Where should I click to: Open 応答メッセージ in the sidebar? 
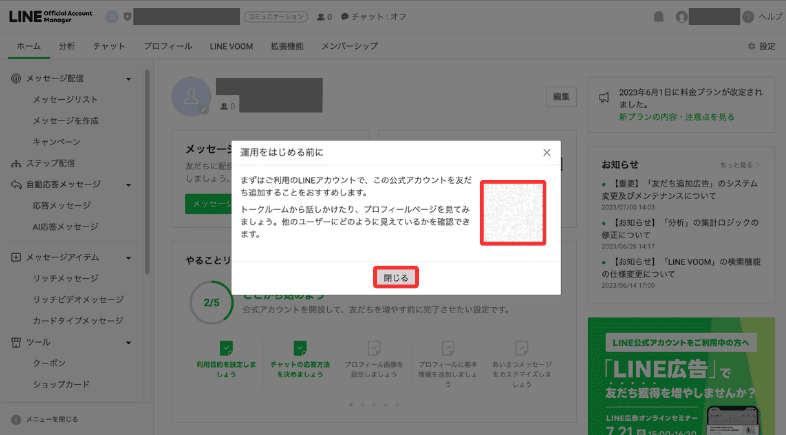click(x=62, y=205)
